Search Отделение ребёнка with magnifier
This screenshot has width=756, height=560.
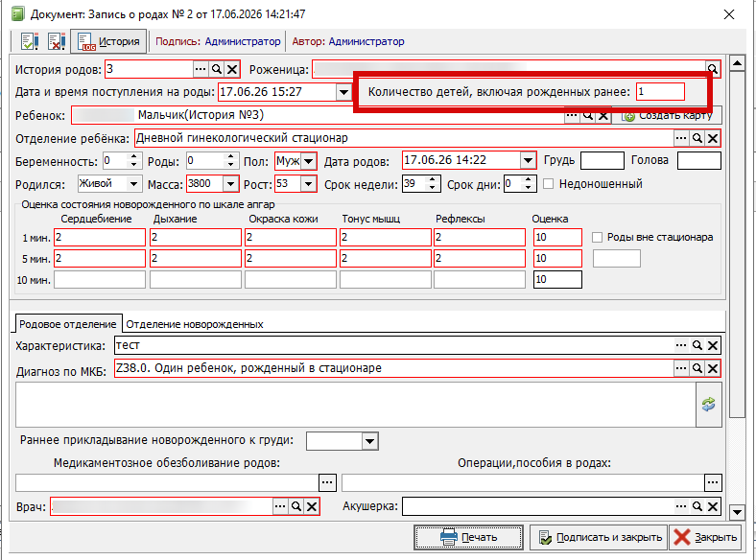click(x=697, y=139)
